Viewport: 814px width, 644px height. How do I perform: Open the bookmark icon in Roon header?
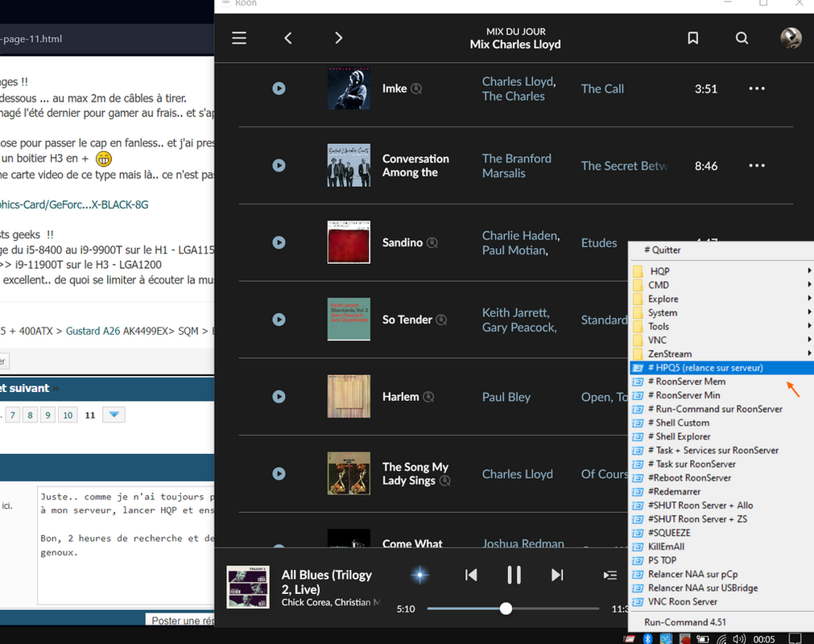[x=692, y=38]
